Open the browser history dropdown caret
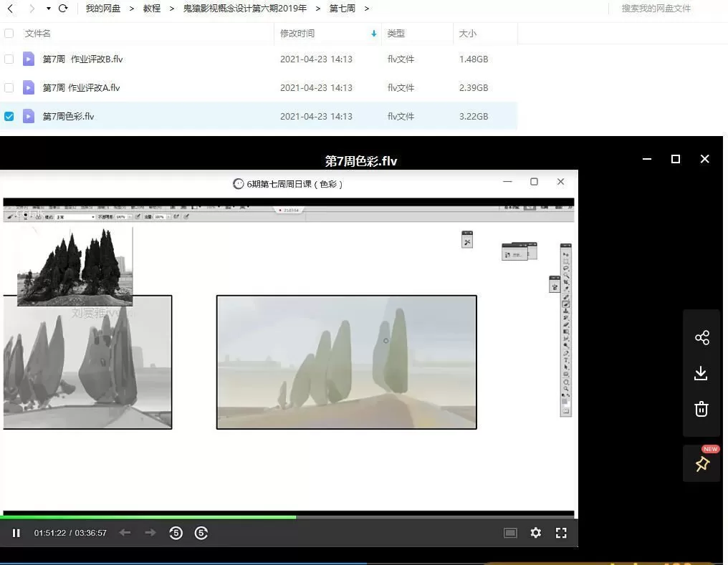This screenshot has height=565, width=728. pyautogui.click(x=49, y=8)
